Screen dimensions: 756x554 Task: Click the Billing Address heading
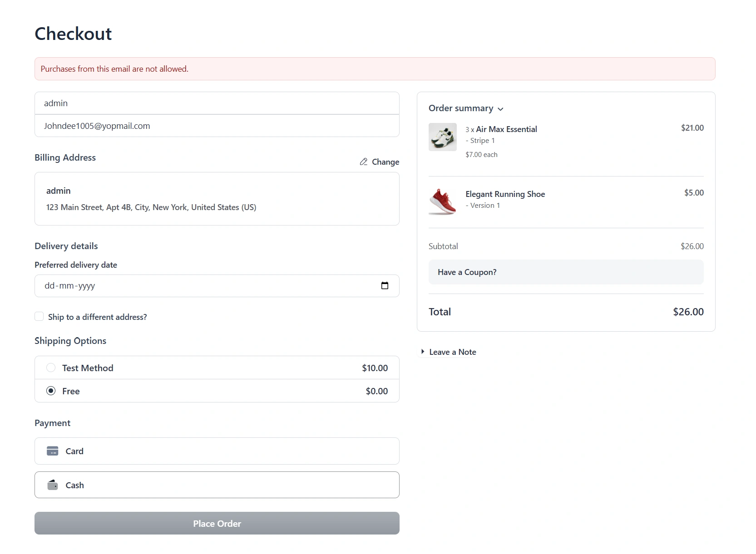(x=65, y=157)
